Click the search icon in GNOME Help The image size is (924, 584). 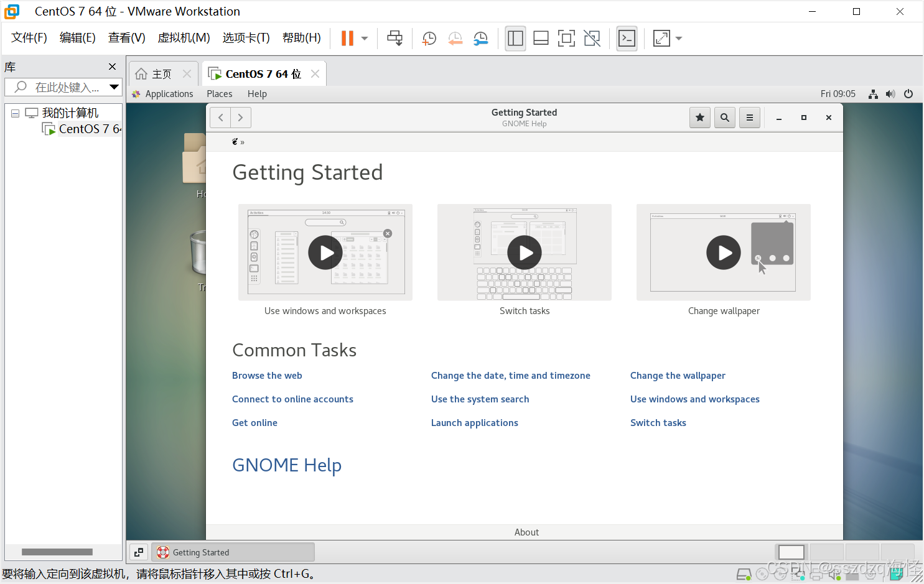pos(725,118)
